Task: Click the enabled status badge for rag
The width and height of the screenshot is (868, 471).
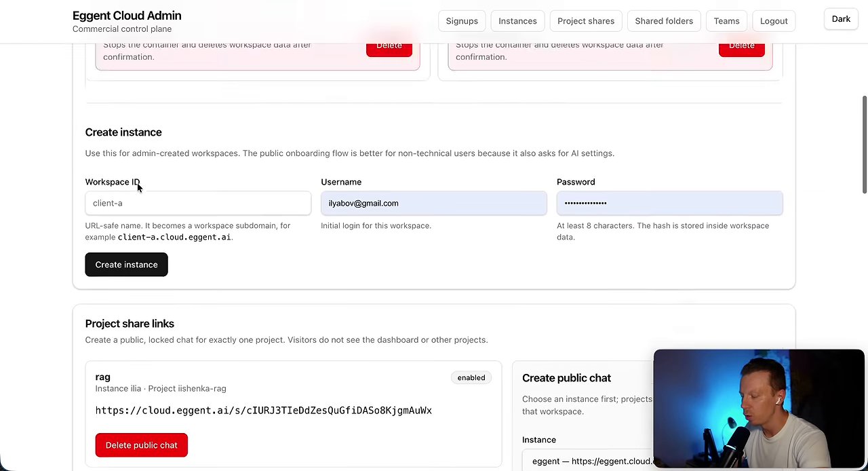Action: point(471,377)
